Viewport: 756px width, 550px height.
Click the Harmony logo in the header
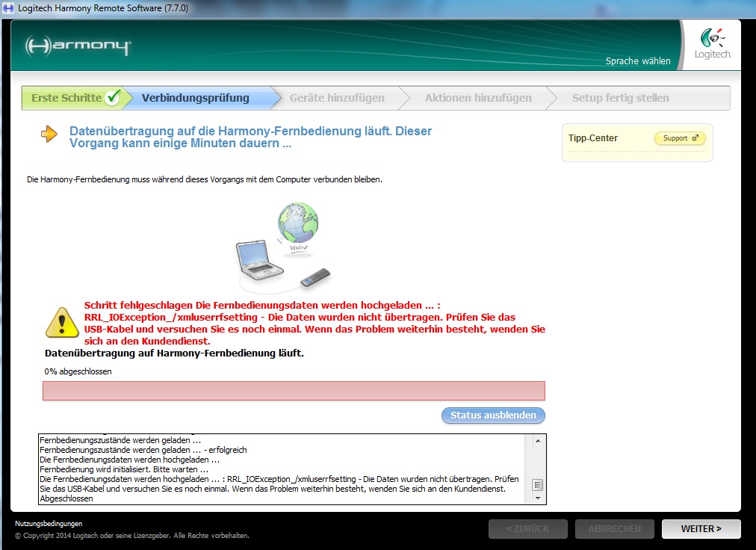(78, 46)
